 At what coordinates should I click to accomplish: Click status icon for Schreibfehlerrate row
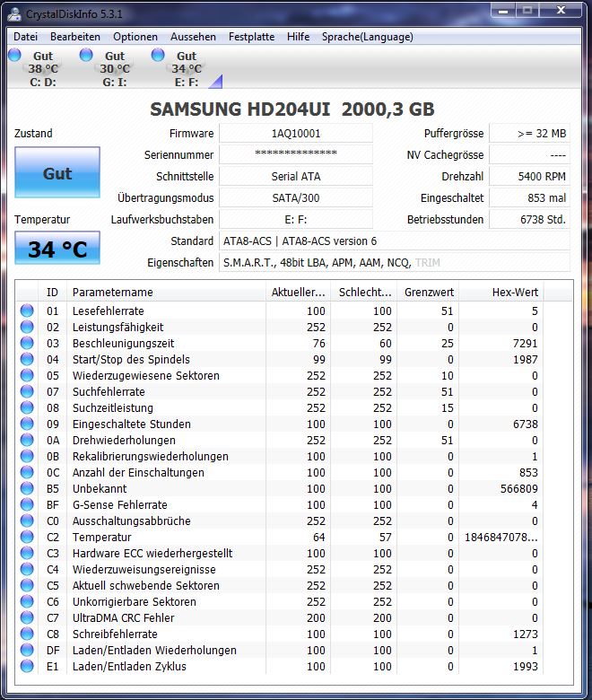coord(27,634)
